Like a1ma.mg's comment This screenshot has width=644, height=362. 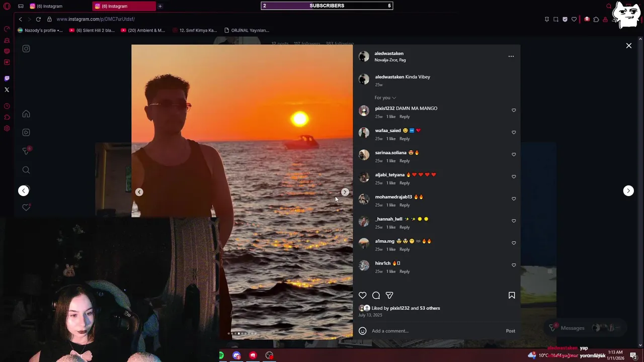pos(514,243)
